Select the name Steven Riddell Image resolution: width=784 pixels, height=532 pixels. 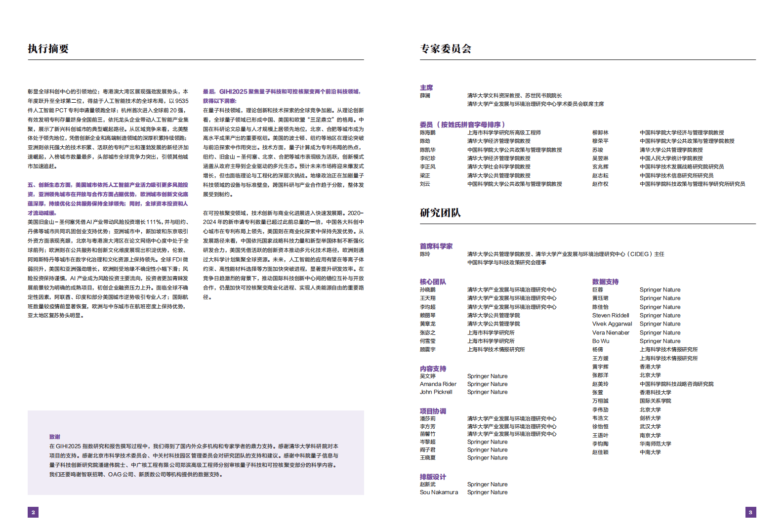coord(611,315)
